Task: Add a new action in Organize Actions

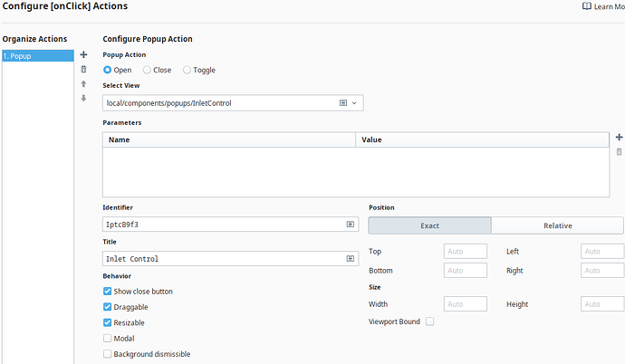Action: click(83, 55)
